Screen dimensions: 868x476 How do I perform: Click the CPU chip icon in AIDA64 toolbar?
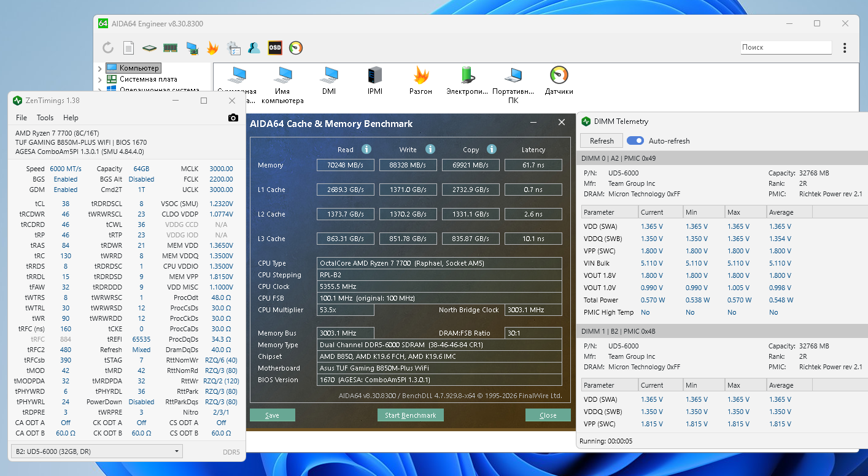149,48
